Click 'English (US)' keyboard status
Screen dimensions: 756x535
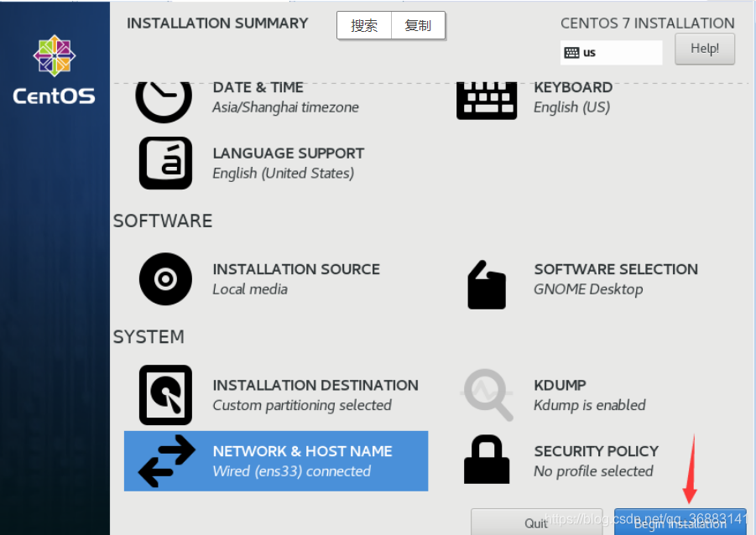pos(571,107)
